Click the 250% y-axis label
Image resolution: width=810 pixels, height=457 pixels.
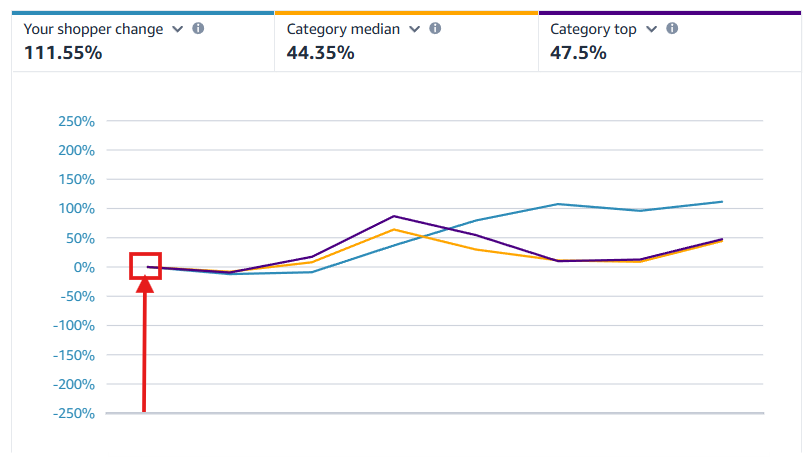76,122
